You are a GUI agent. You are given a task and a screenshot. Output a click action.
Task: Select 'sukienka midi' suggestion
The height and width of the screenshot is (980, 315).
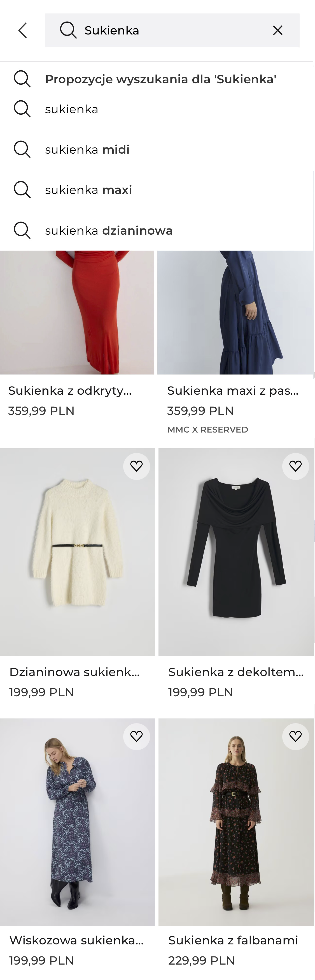tap(87, 149)
